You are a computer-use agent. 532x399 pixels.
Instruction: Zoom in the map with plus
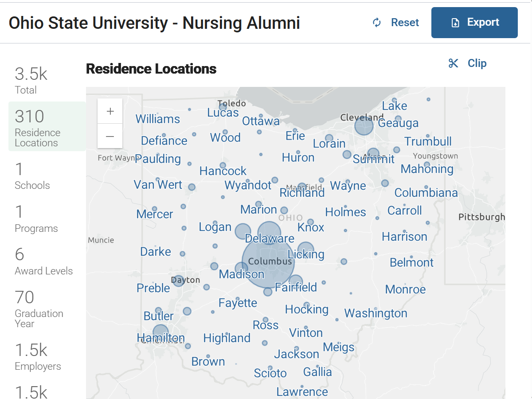pos(110,111)
